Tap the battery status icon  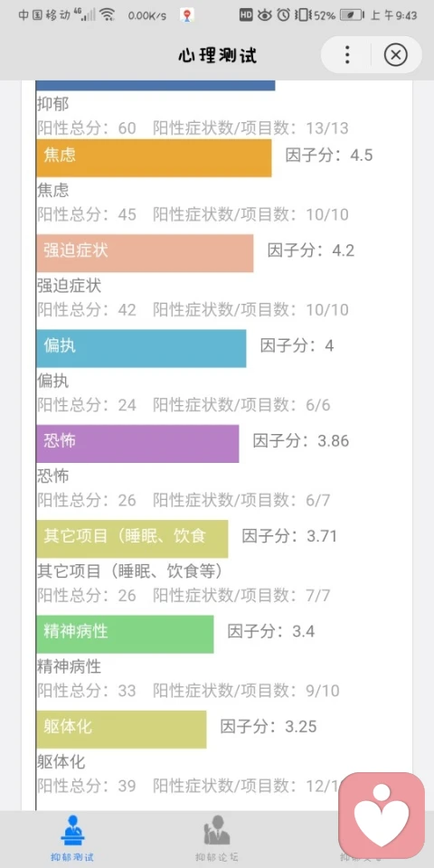pyautogui.click(x=352, y=15)
